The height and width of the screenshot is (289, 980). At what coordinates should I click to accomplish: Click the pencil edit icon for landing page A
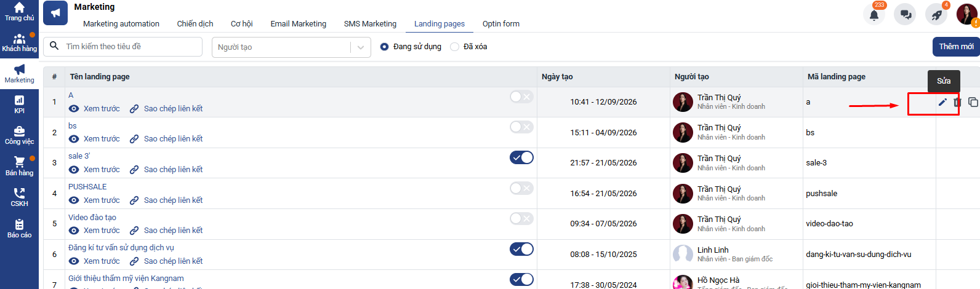(x=942, y=102)
